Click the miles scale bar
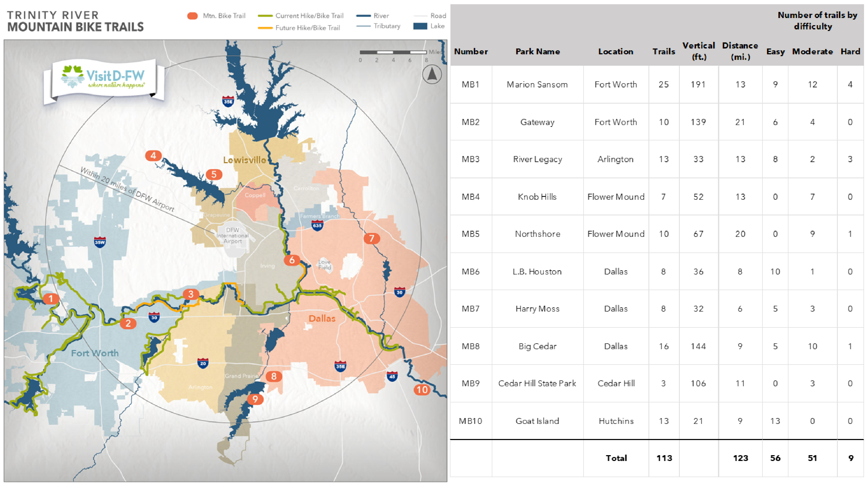The height and width of the screenshot is (488, 868). pyautogui.click(x=393, y=52)
